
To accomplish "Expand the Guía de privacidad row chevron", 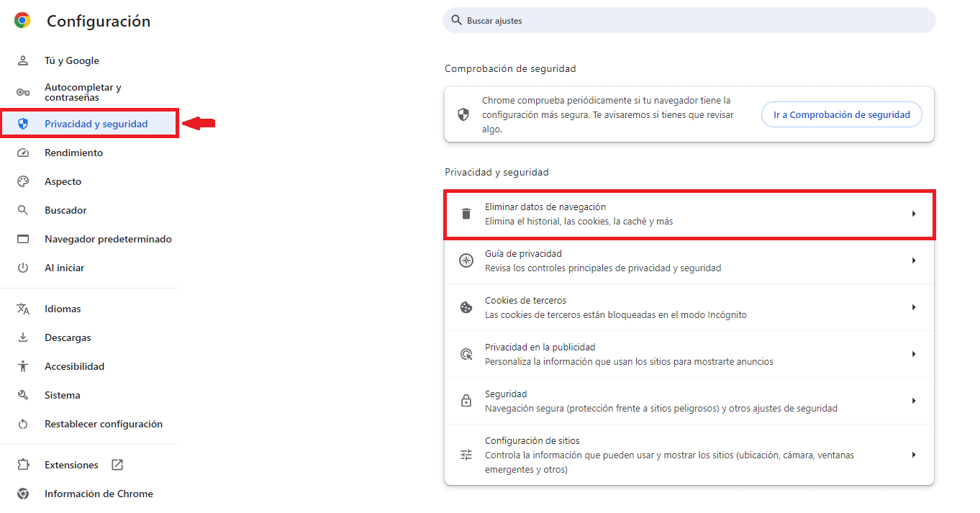I will pos(915,260).
